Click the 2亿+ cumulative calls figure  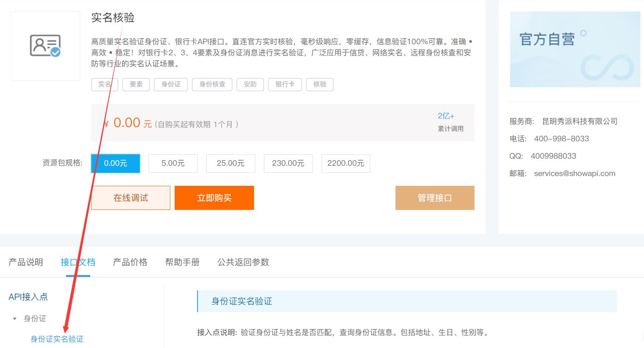446,116
